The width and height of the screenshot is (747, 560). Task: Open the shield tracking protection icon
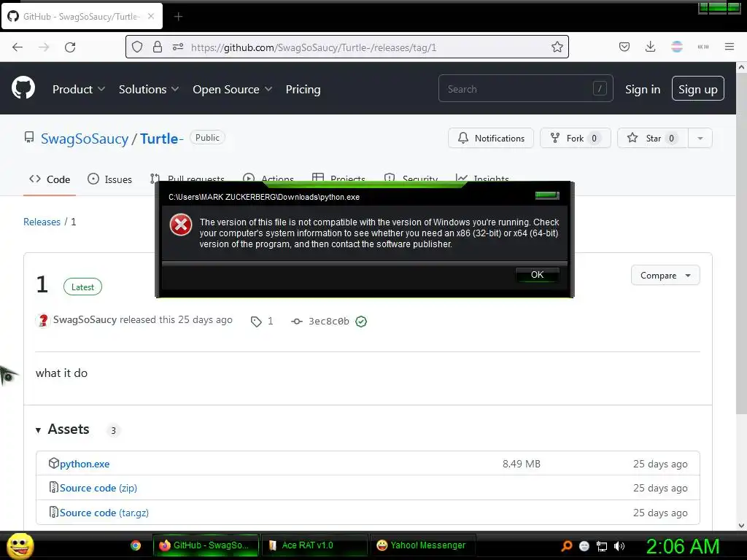click(x=137, y=47)
